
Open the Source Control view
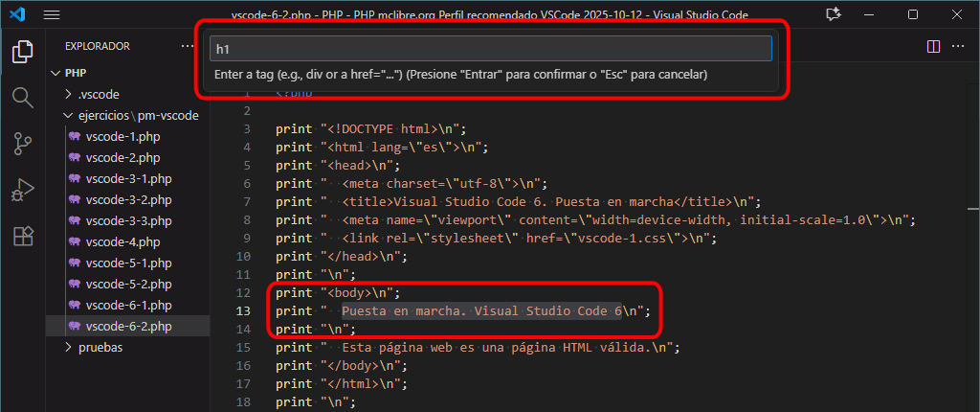pos(22,144)
